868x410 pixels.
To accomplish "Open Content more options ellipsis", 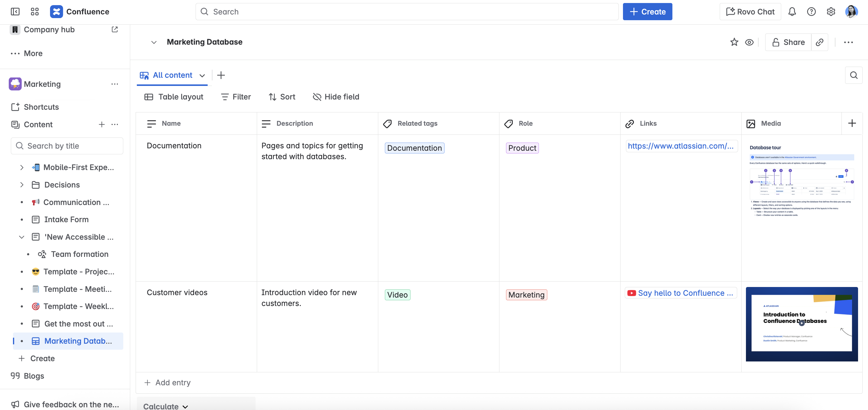I will click(115, 125).
